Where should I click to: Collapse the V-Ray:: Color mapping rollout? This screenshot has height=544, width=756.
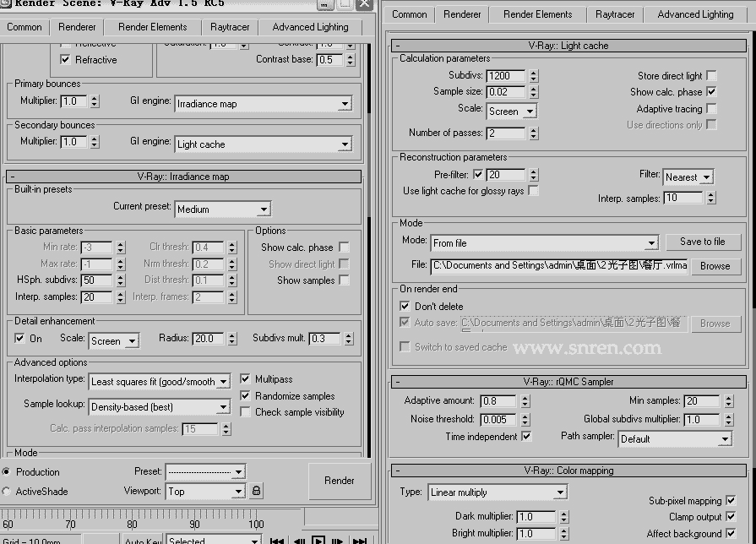(x=568, y=471)
